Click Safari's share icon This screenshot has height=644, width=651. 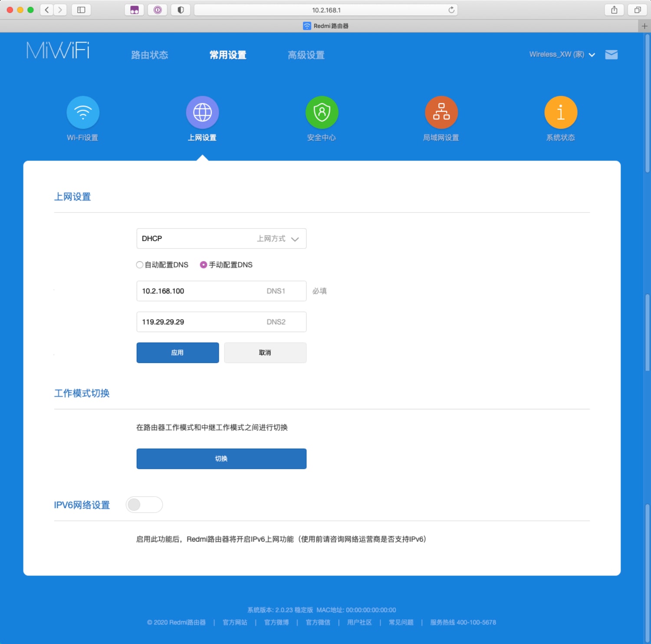pos(614,9)
